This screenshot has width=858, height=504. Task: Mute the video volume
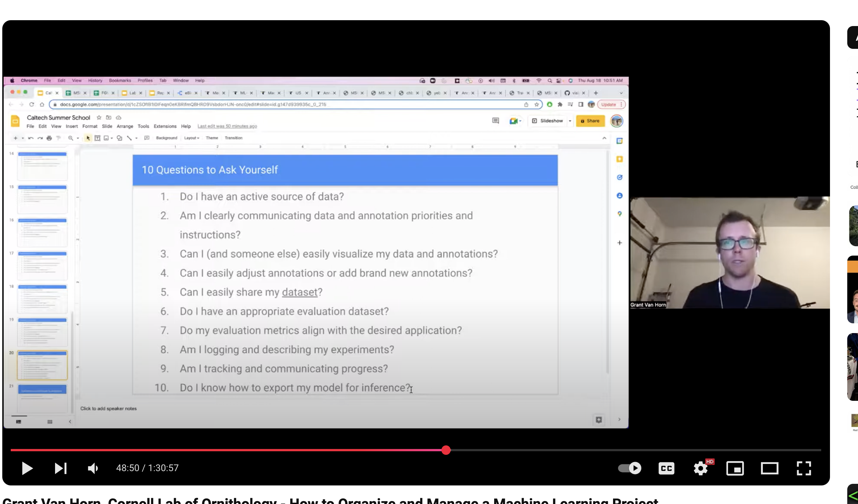[93, 468]
